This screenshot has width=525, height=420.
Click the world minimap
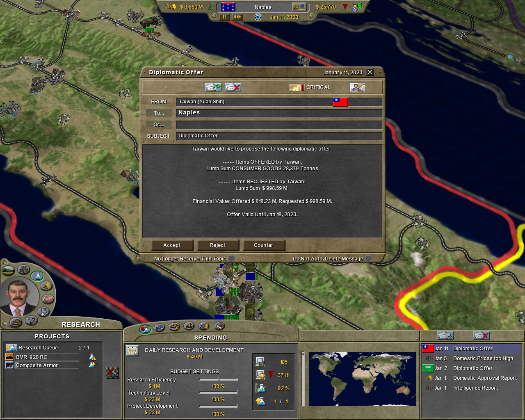[362, 379]
